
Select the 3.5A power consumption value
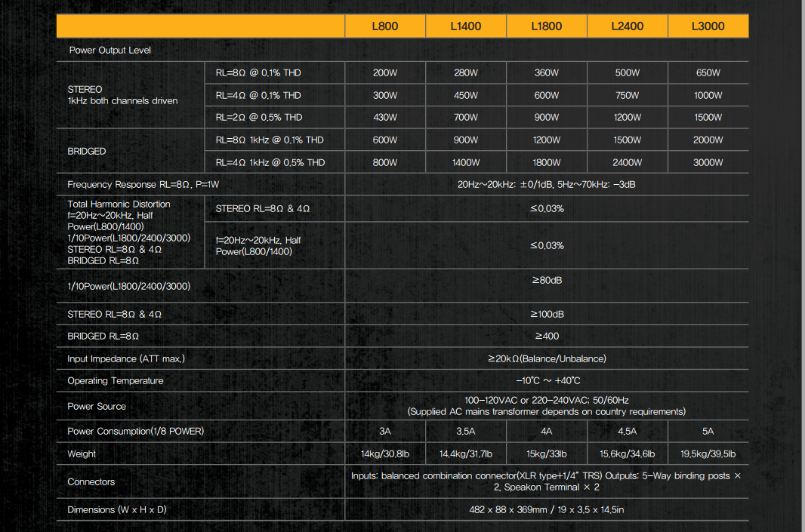pyautogui.click(x=466, y=432)
